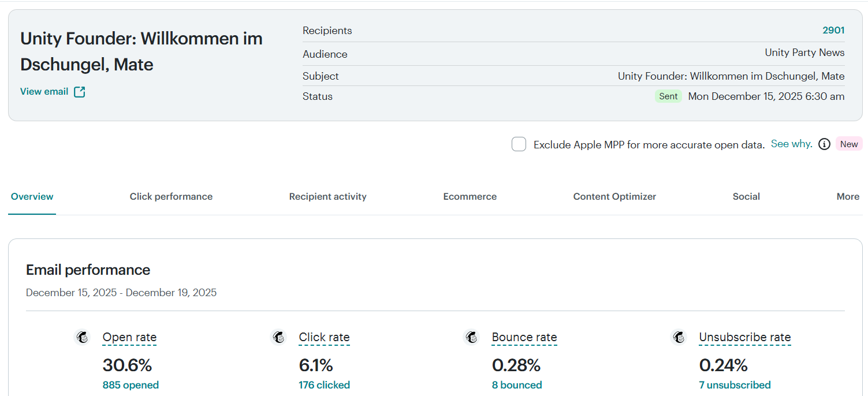Click the View email link

tap(44, 92)
